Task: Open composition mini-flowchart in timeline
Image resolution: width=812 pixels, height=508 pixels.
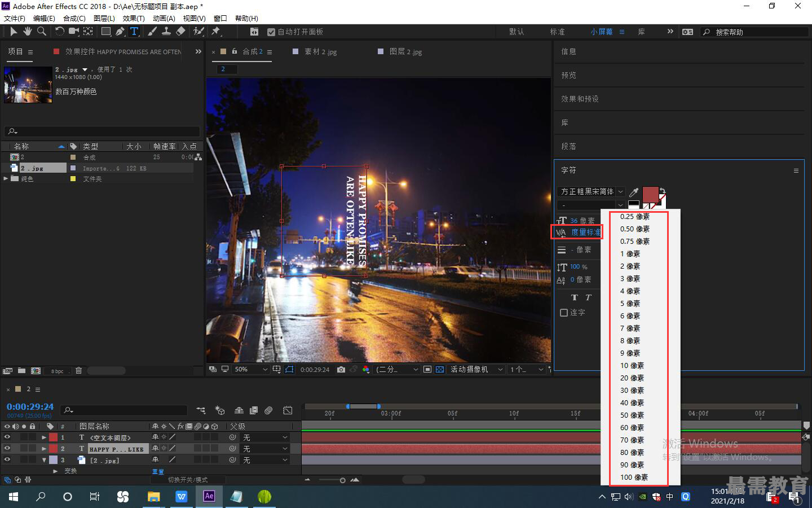Action: [x=201, y=410]
